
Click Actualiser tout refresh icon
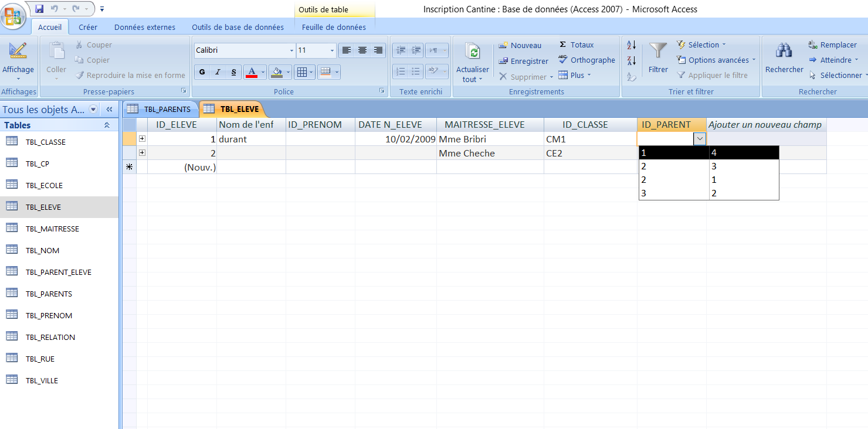(x=472, y=53)
